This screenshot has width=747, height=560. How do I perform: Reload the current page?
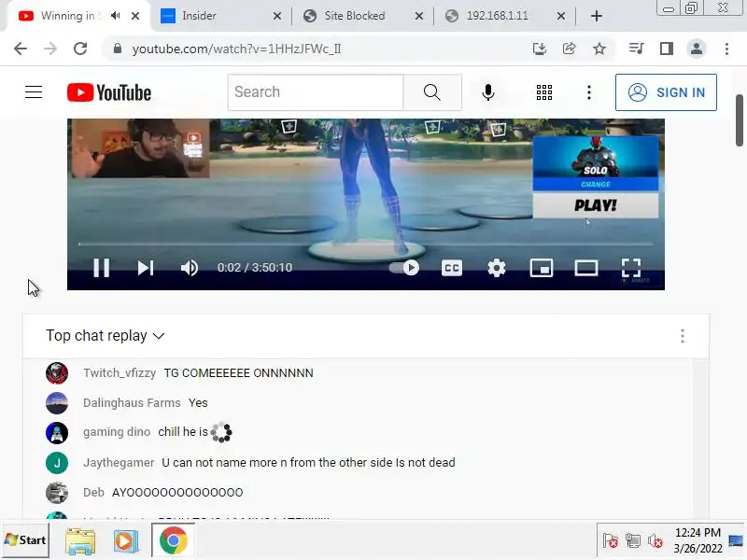(80, 49)
